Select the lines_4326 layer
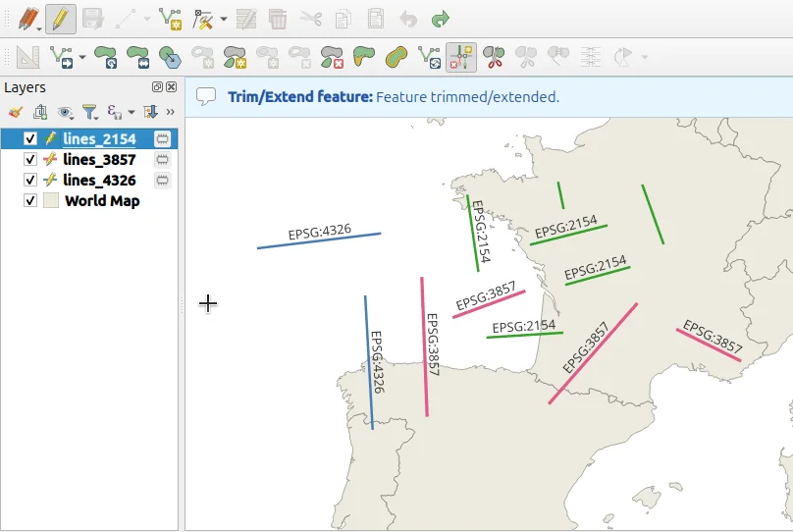Screen dimensions: 793x532 tap(99, 181)
